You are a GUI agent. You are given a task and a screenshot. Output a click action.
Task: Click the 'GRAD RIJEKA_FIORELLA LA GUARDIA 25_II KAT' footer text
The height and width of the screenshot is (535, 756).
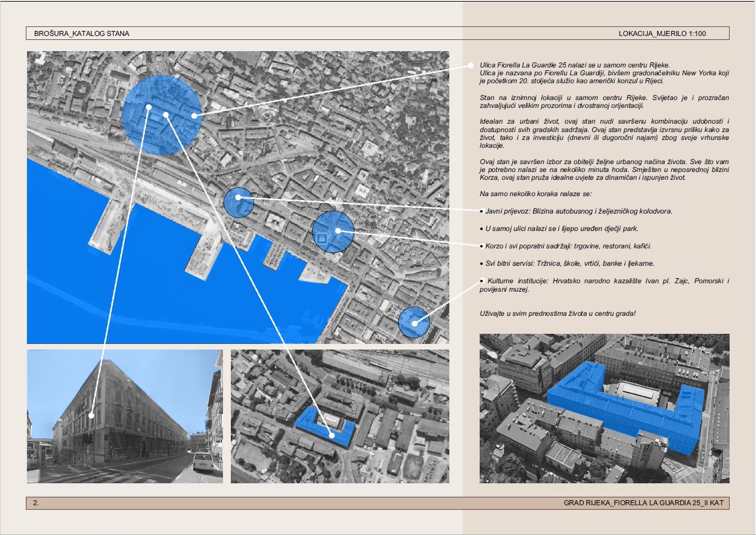coord(644,503)
